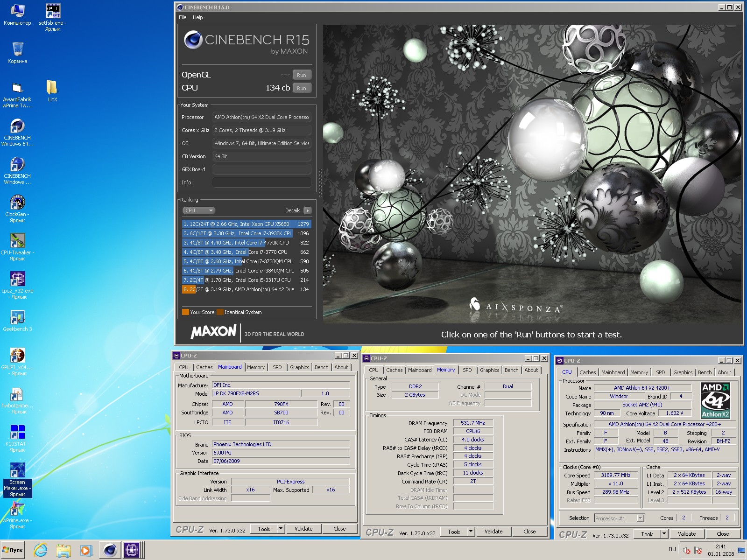The image size is (747, 560).
Task: Launch Internet Explorer from taskbar
Action: 41,550
